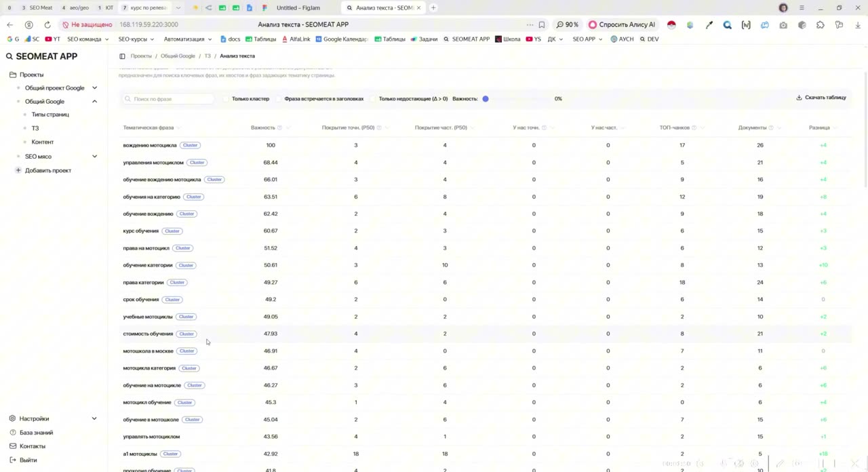Click the phrase 'управлять мотоциклом'
This screenshot has width=868, height=472.
coord(151,437)
